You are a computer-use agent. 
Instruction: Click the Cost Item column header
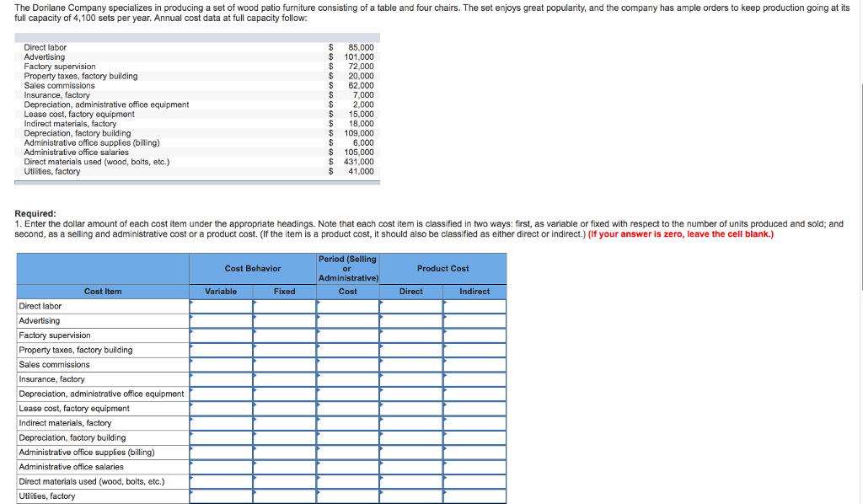click(103, 292)
